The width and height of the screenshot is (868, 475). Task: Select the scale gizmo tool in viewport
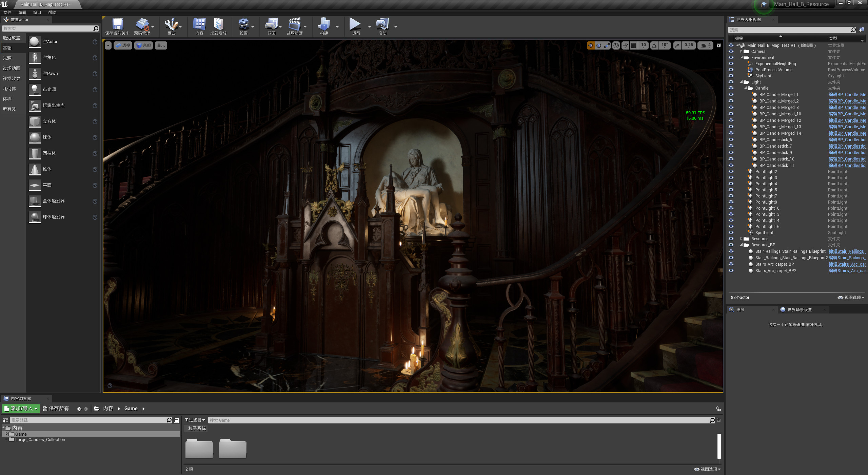click(607, 45)
